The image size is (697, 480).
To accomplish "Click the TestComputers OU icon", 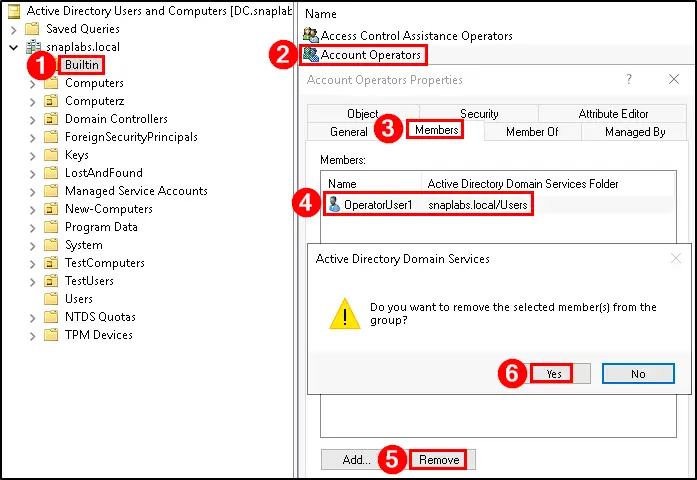I will (51, 263).
